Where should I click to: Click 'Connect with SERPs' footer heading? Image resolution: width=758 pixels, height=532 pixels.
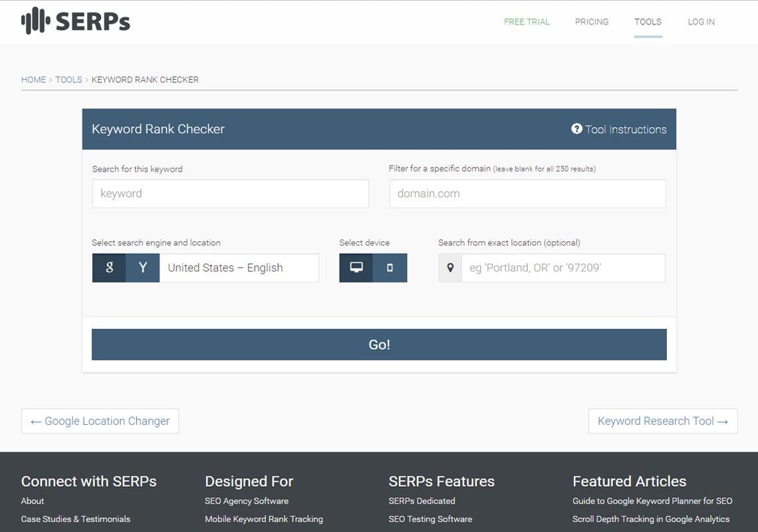[x=89, y=481]
